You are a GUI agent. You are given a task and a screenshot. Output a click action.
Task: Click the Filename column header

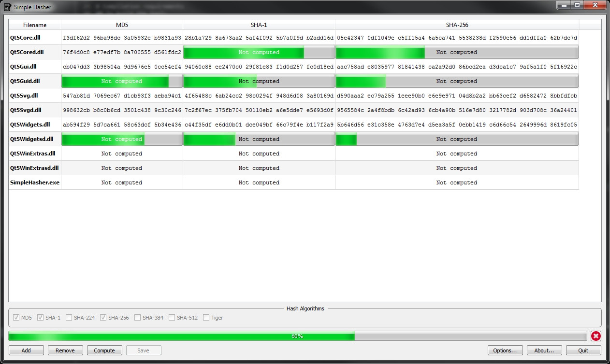click(x=35, y=25)
